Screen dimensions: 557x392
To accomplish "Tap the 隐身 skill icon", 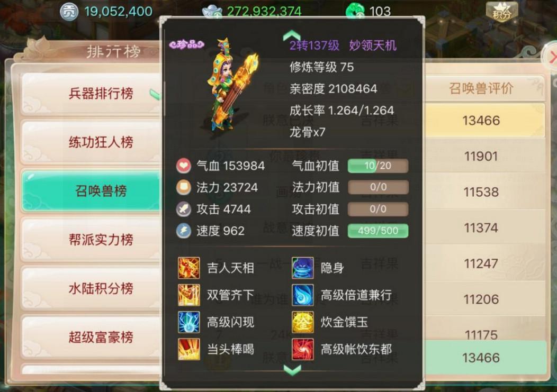I will 303,268.
